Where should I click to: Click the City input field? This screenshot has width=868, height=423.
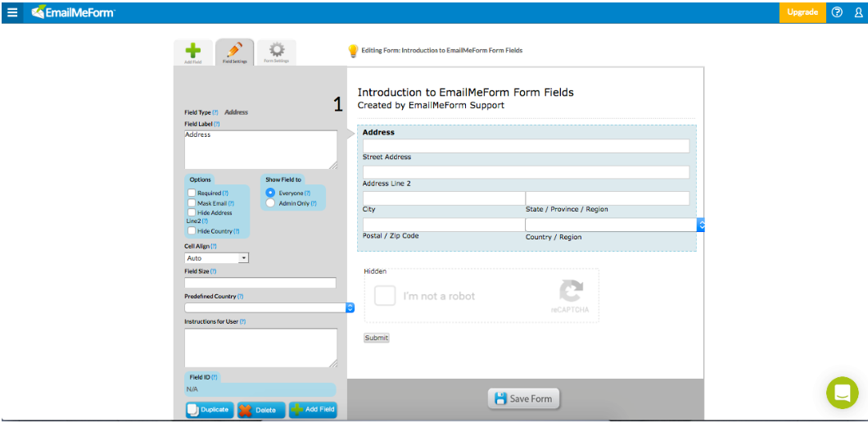coord(444,198)
